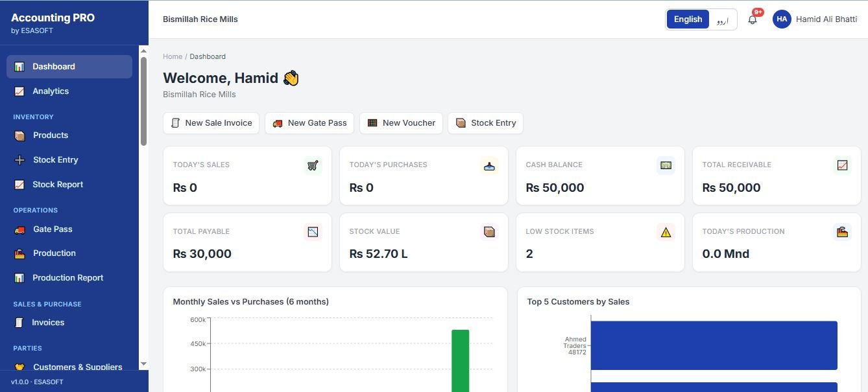Image resolution: width=868 pixels, height=392 pixels.
Task: Click the Bismillah Rice Mills header title
Action: coord(200,19)
